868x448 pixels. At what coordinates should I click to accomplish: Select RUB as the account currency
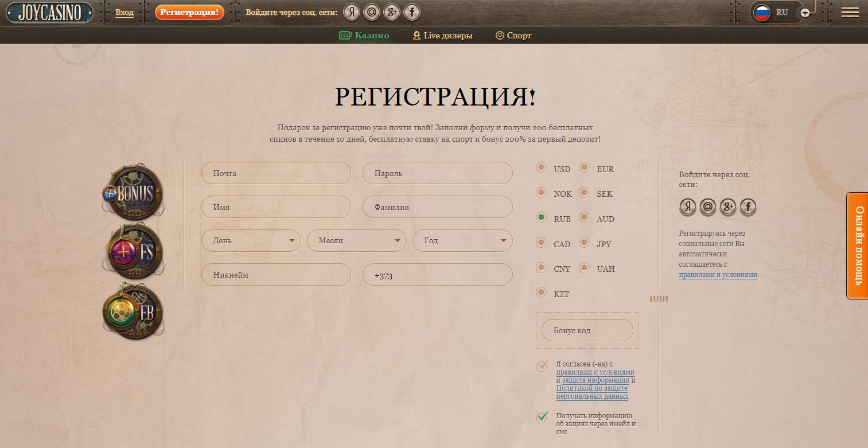pos(541,217)
